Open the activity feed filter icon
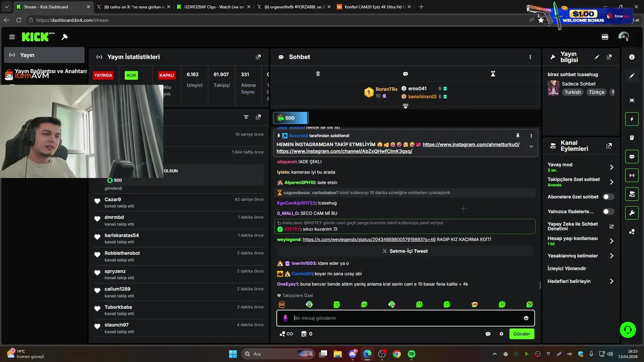This screenshot has height=362, width=644. (x=246, y=117)
